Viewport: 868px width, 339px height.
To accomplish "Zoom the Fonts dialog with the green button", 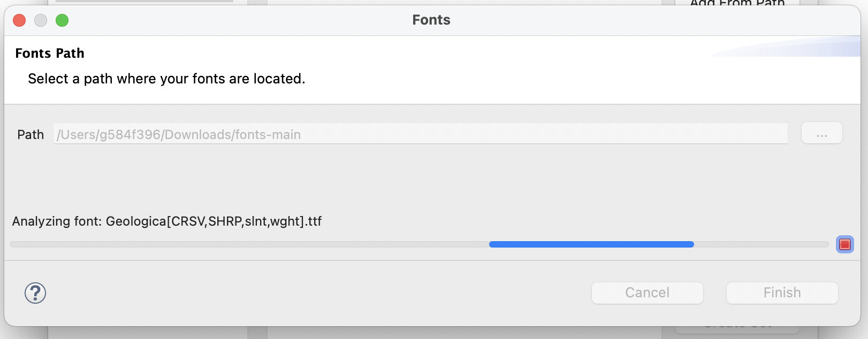I will point(62,20).
